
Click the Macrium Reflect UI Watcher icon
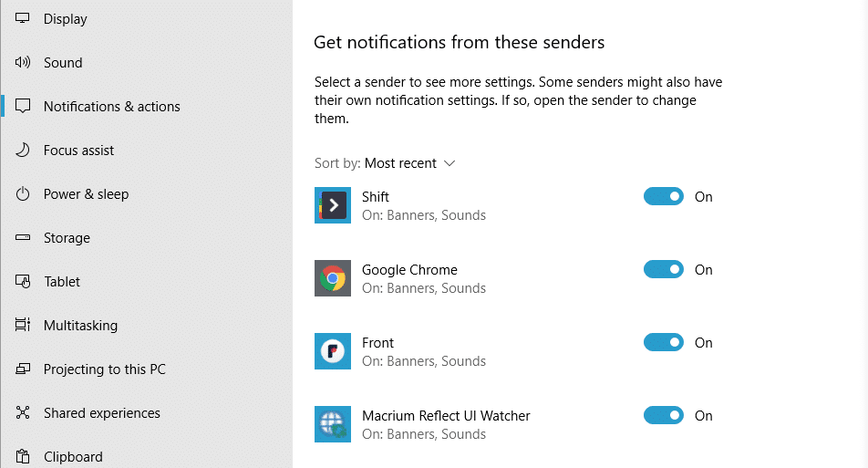coord(333,424)
